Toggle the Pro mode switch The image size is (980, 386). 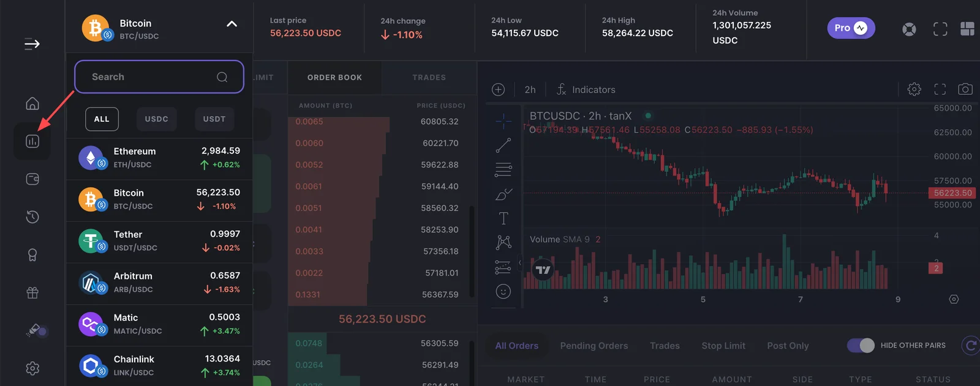(x=851, y=28)
